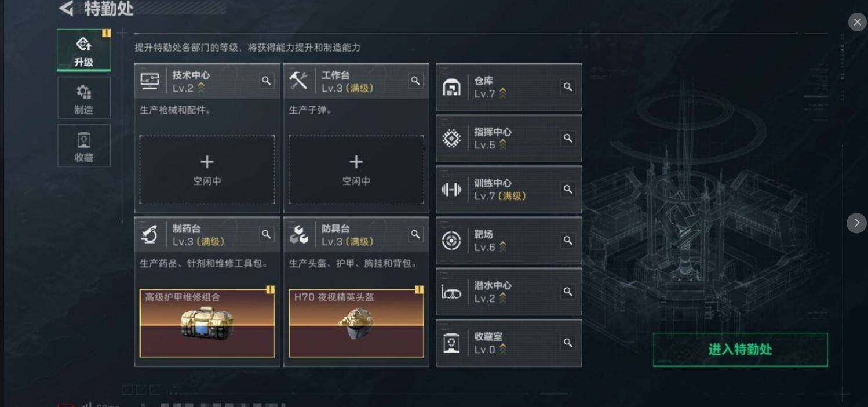Screen dimensions: 868x407
Task: Add production in idle 工作台 slot
Action: [x=356, y=170]
